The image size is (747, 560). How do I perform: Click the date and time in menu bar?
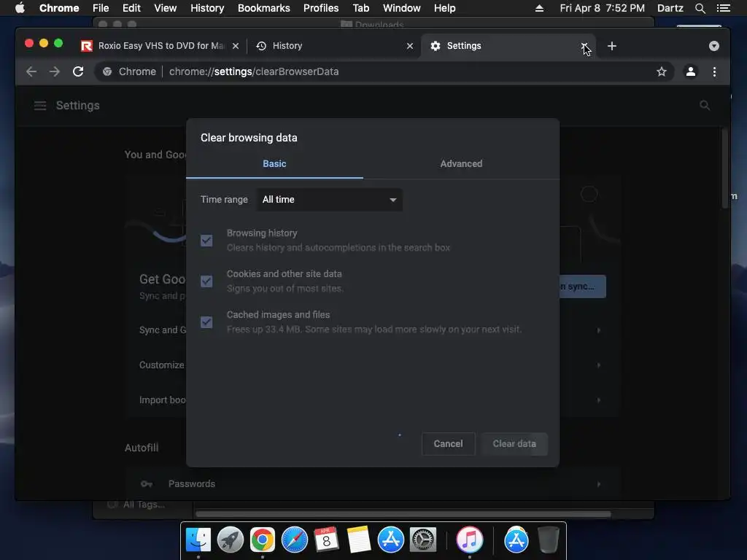tap(602, 8)
